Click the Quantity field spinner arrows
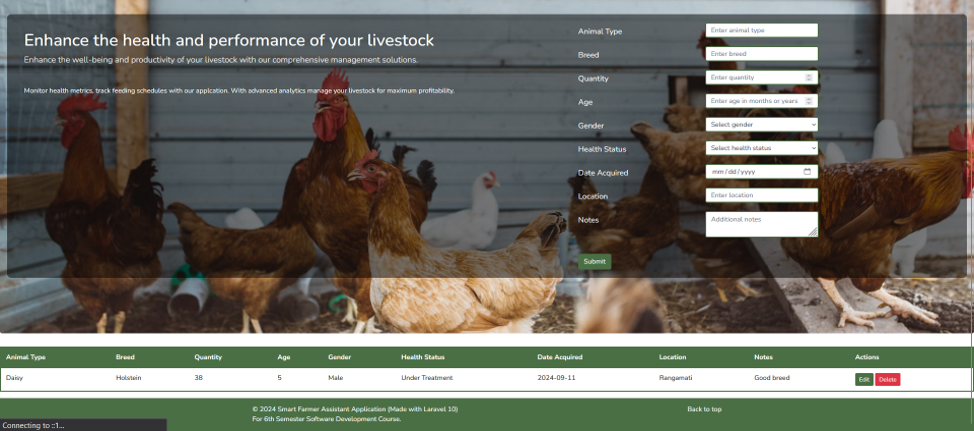This screenshot has width=974, height=431. tap(809, 77)
